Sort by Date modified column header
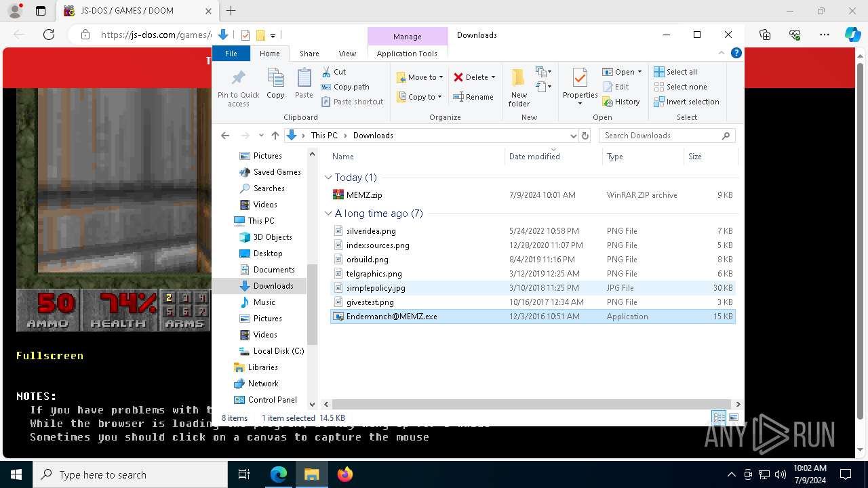Image resolution: width=868 pixels, height=488 pixels. [x=553, y=157]
